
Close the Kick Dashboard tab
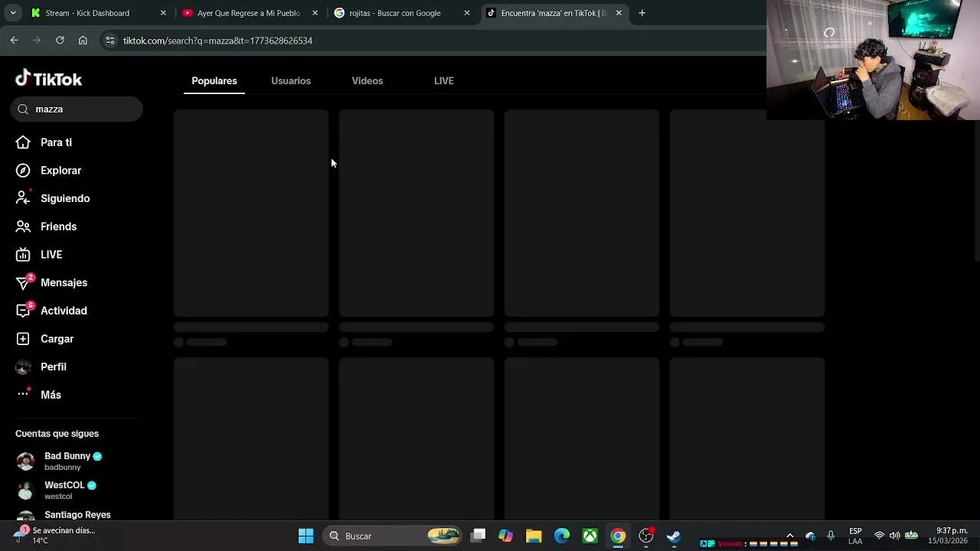coord(163,13)
